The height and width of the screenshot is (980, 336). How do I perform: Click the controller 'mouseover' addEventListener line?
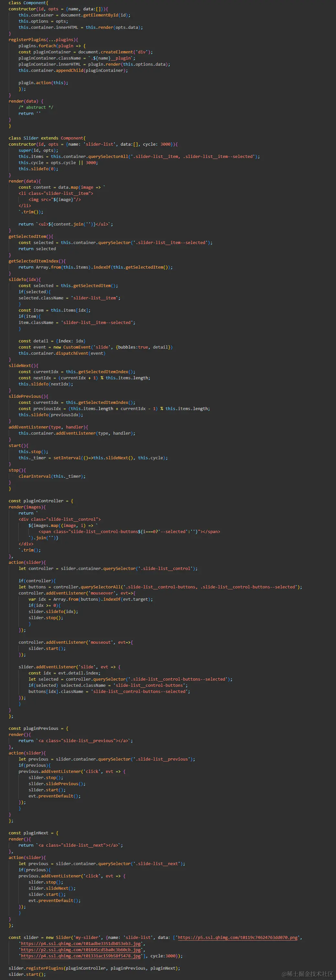[x=77, y=593]
